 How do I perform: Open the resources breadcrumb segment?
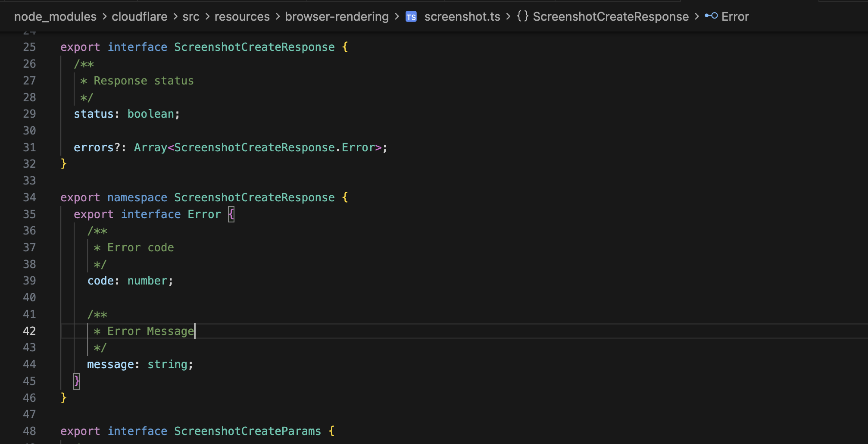[242, 17]
